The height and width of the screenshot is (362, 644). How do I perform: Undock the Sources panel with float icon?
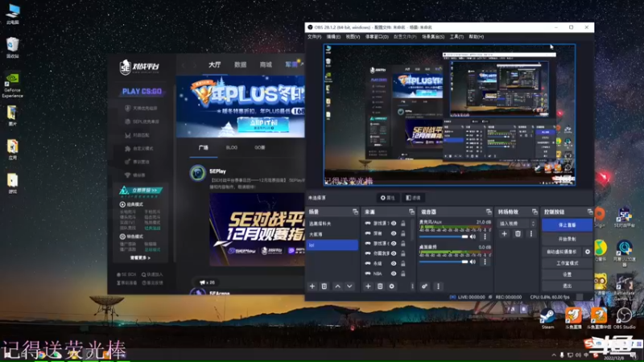click(411, 212)
